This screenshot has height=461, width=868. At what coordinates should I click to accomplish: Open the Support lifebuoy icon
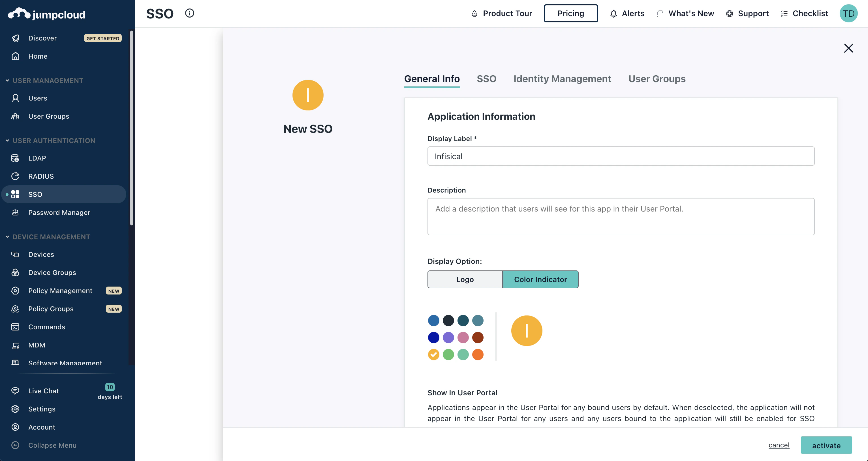point(730,14)
